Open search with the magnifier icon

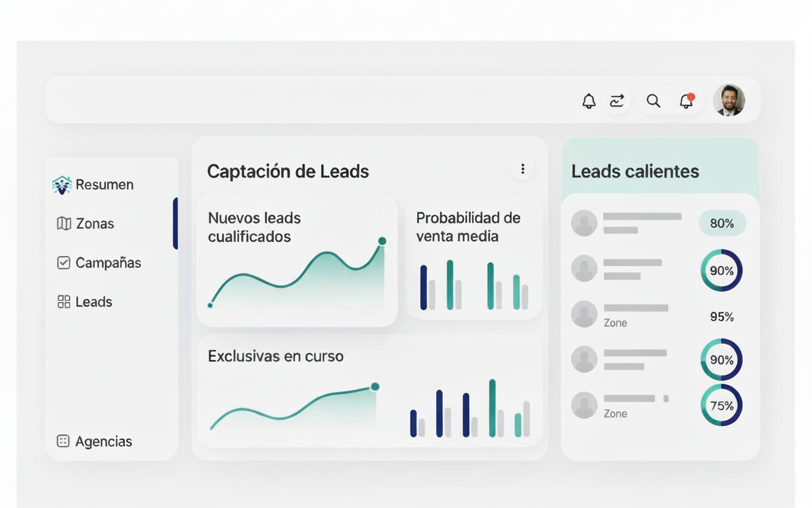point(653,101)
